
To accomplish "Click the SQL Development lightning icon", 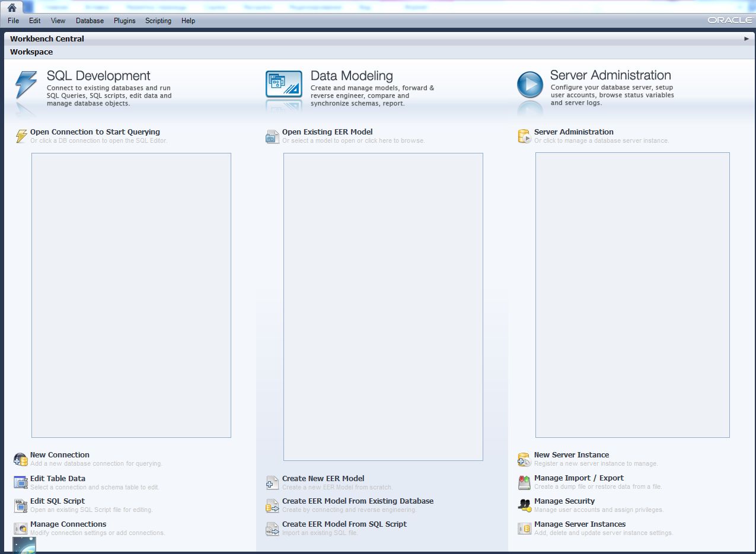I will pyautogui.click(x=26, y=85).
